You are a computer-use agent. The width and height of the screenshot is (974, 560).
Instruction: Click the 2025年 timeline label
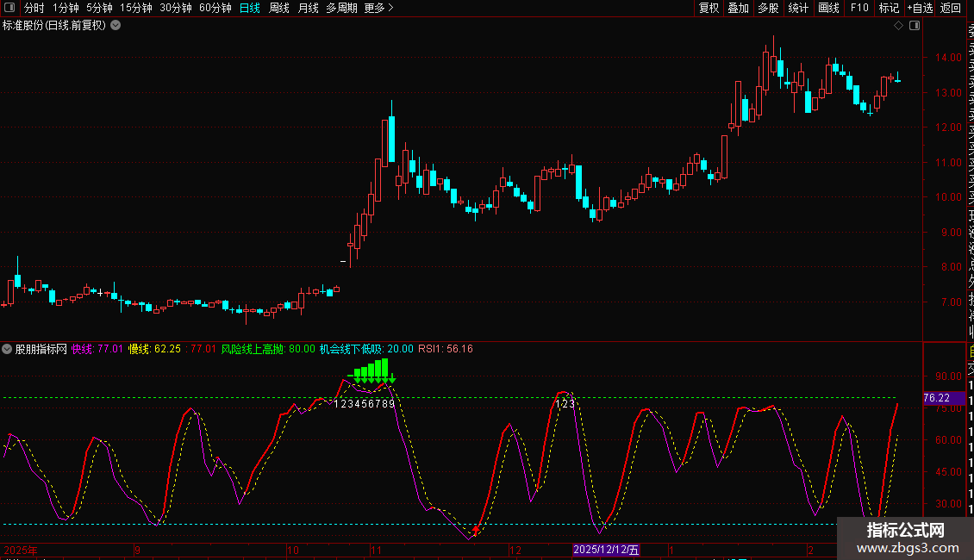click(x=21, y=550)
